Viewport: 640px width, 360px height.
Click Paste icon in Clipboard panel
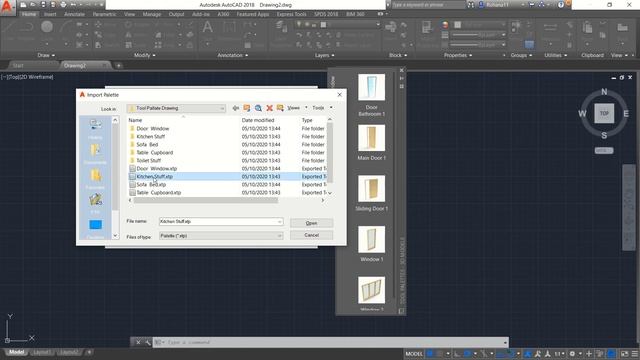587,28
